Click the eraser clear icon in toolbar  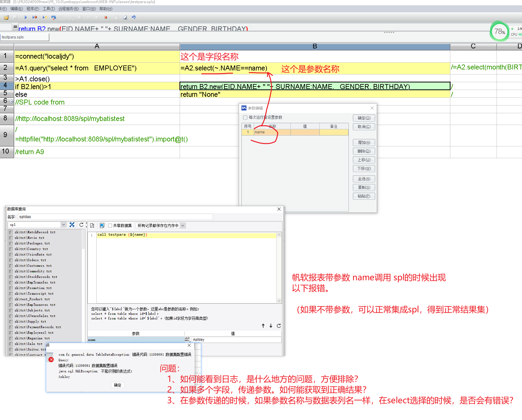click(x=125, y=17)
